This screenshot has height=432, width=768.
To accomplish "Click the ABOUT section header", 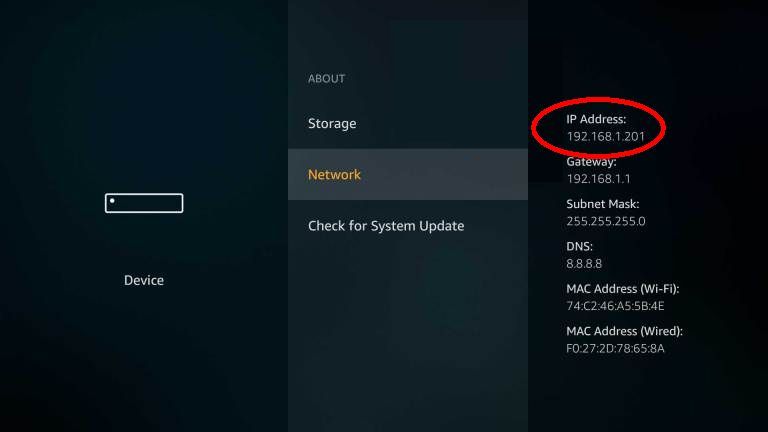I will coord(326,78).
